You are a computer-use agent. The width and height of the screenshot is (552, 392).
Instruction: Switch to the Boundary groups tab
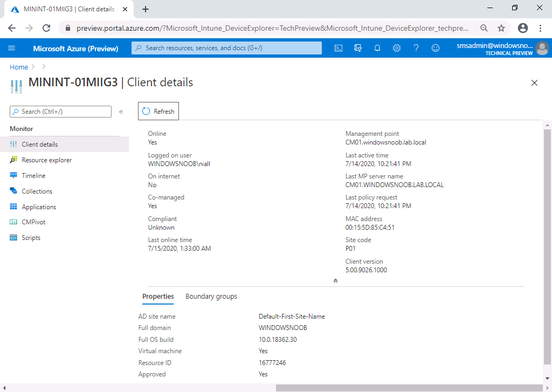tap(211, 296)
